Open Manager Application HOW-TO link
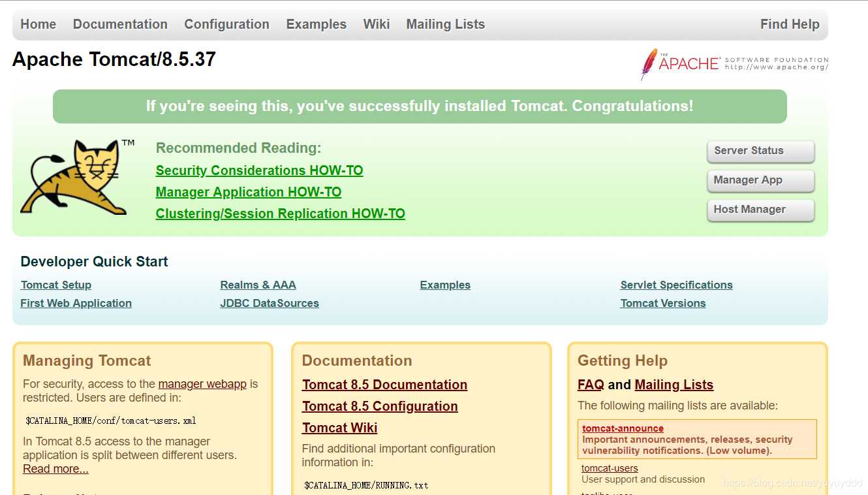Screen dimensions: 868x495 point(248,192)
